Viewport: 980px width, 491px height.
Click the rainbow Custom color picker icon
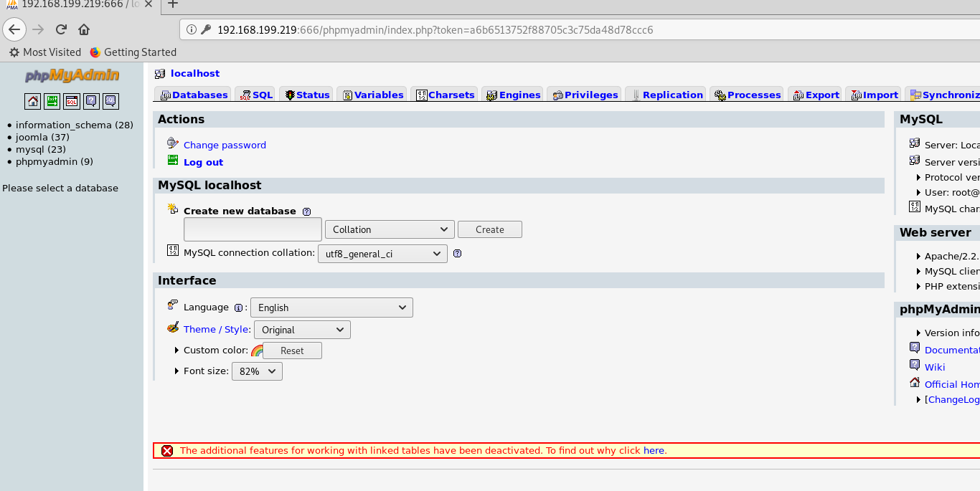(x=257, y=351)
